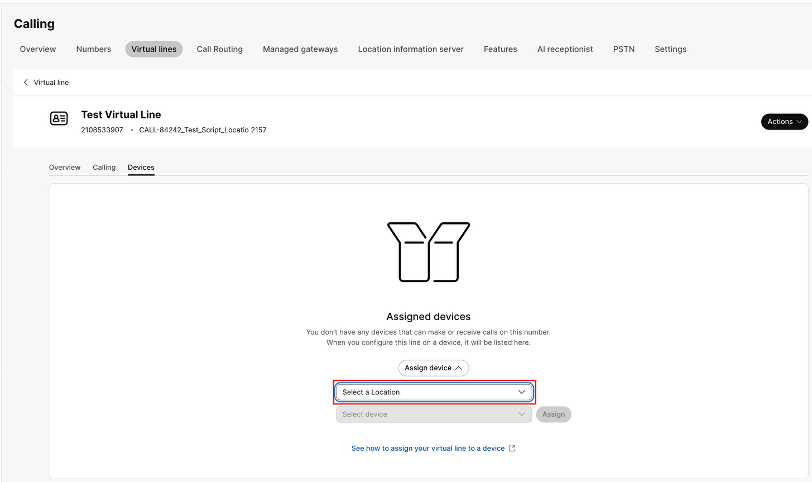The image size is (812, 482).
Task: Open the Select device dropdown
Action: [434, 414]
